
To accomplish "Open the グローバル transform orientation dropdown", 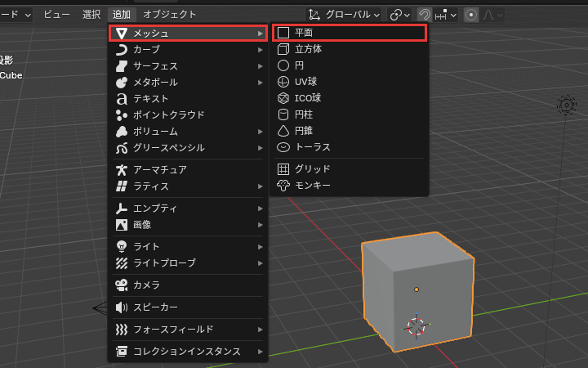I will pyautogui.click(x=344, y=15).
